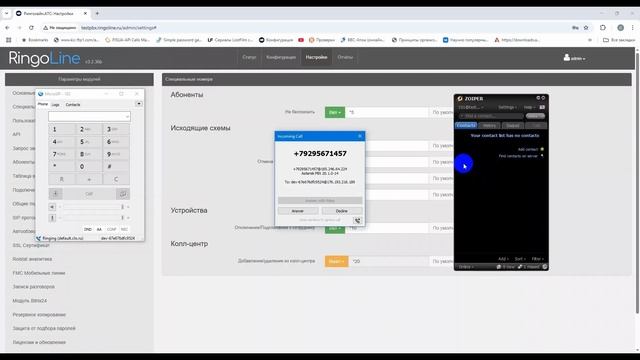The width and height of the screenshot is (640, 360).
Task: Toggle CONF in MicroSIP
Action: (111, 229)
